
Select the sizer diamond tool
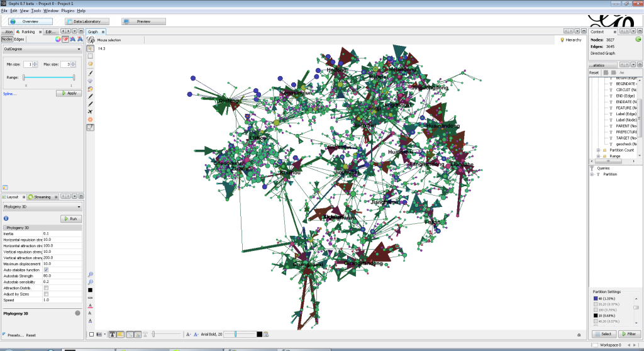(91, 81)
